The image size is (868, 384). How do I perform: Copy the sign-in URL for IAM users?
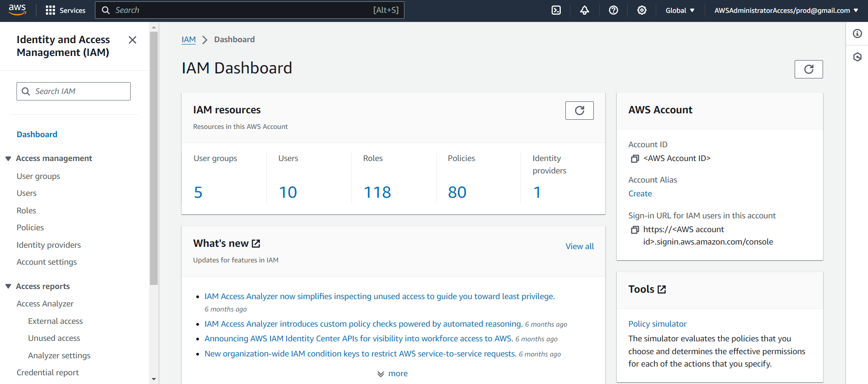coord(635,230)
